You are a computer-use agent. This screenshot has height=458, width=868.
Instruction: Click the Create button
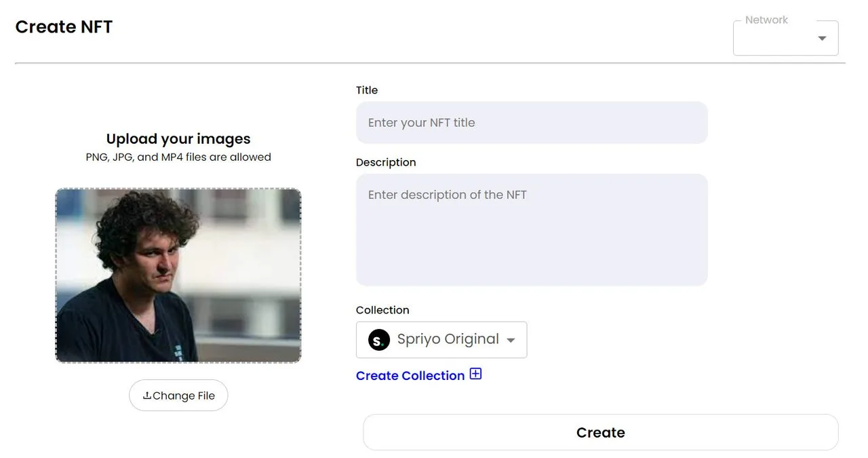coord(601,432)
